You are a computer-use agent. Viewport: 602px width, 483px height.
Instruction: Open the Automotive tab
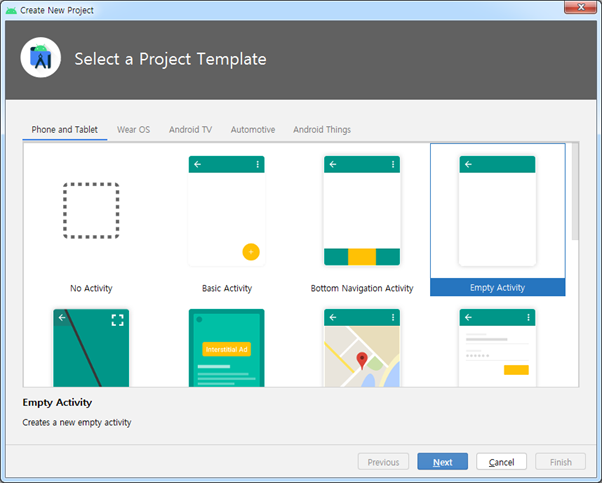coord(253,130)
